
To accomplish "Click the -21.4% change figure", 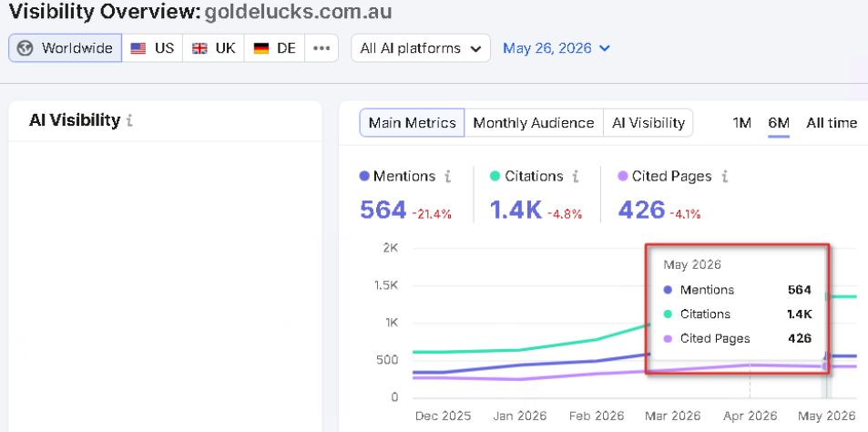I will [432, 214].
